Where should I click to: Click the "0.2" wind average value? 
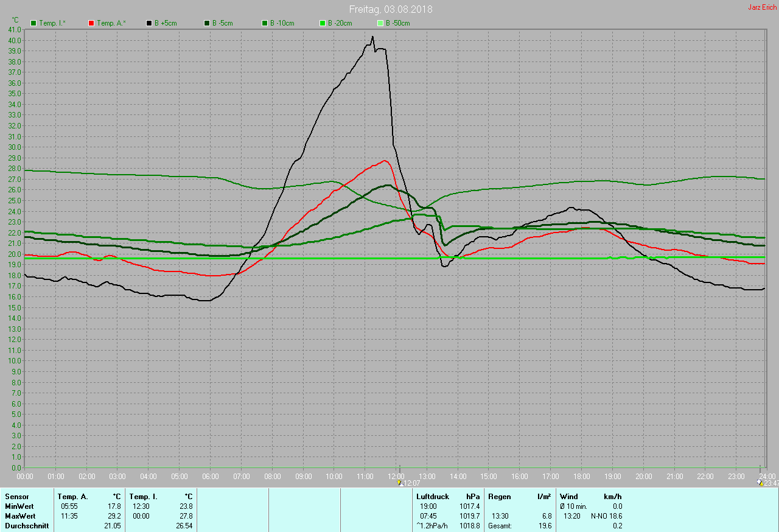(617, 526)
